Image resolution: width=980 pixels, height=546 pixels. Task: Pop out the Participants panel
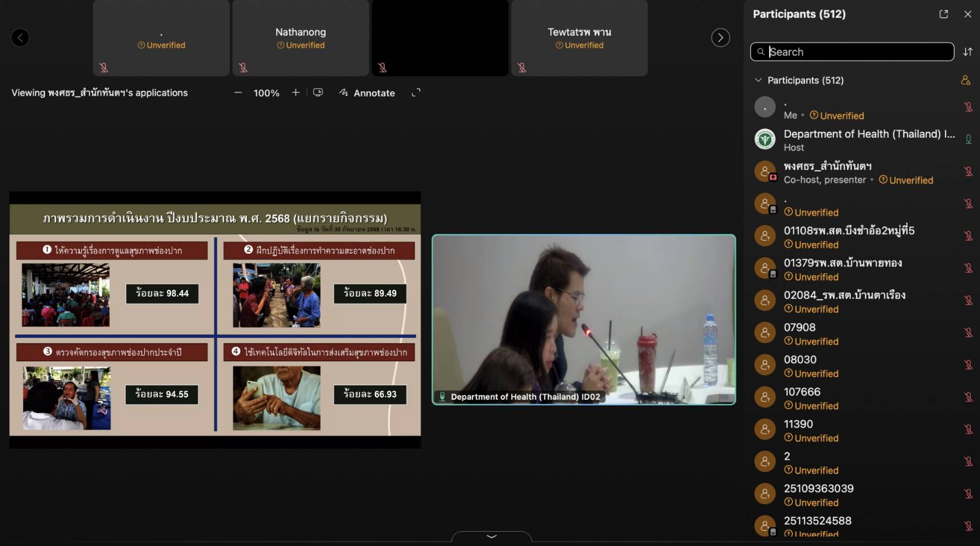tap(943, 14)
